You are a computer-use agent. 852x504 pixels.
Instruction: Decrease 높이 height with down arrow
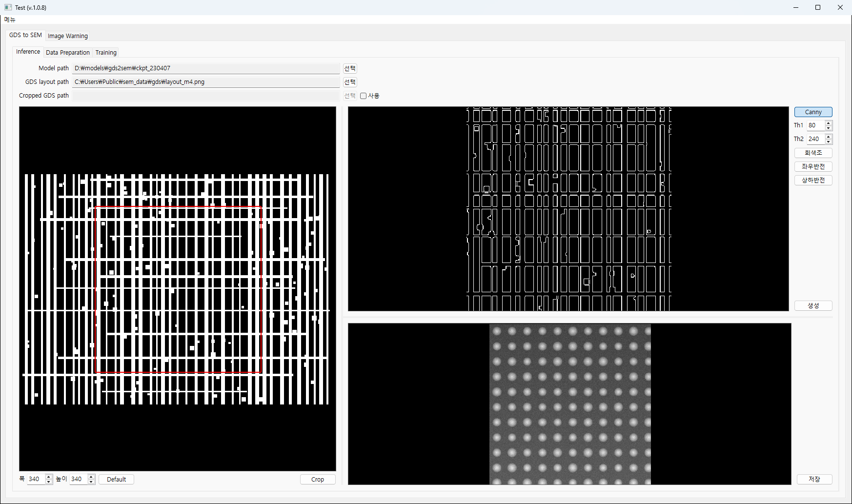91,482
